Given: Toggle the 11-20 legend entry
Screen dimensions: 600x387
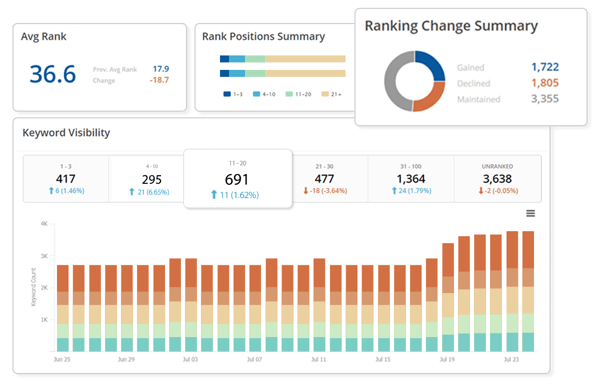Looking at the screenshot, I should point(298,94).
